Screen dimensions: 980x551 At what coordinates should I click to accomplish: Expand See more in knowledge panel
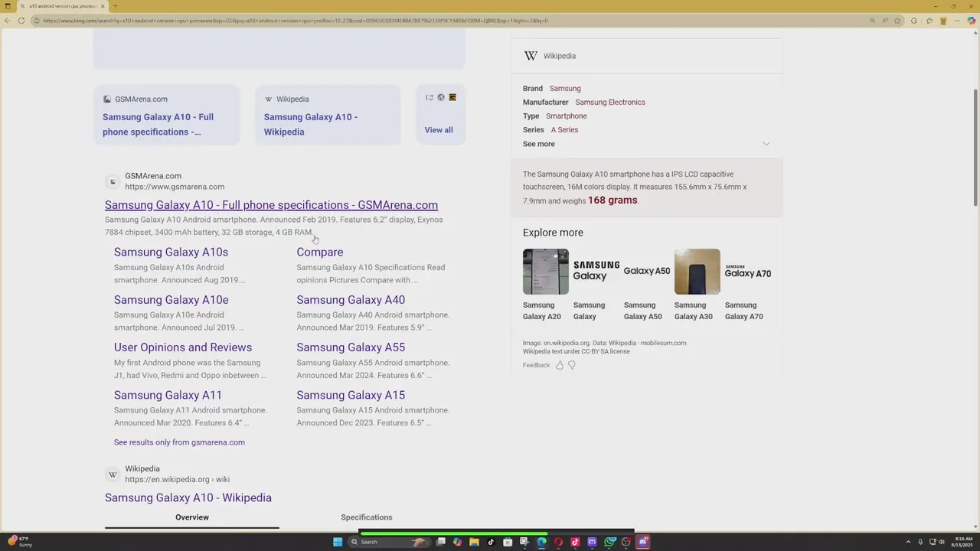(539, 144)
